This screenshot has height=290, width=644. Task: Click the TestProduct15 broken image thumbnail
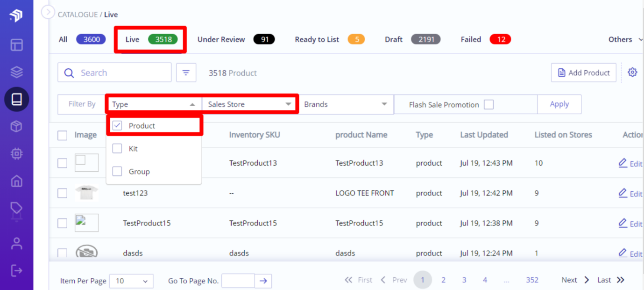click(86, 223)
